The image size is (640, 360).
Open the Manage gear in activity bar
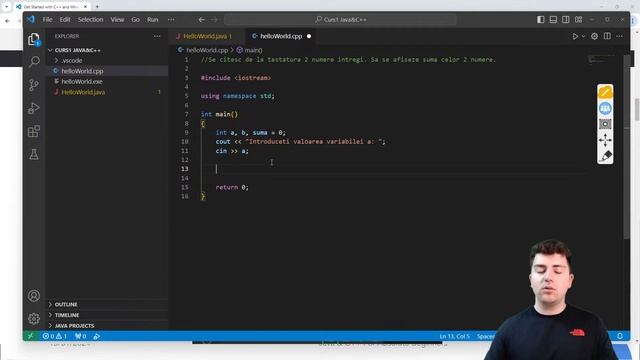pos(34,318)
